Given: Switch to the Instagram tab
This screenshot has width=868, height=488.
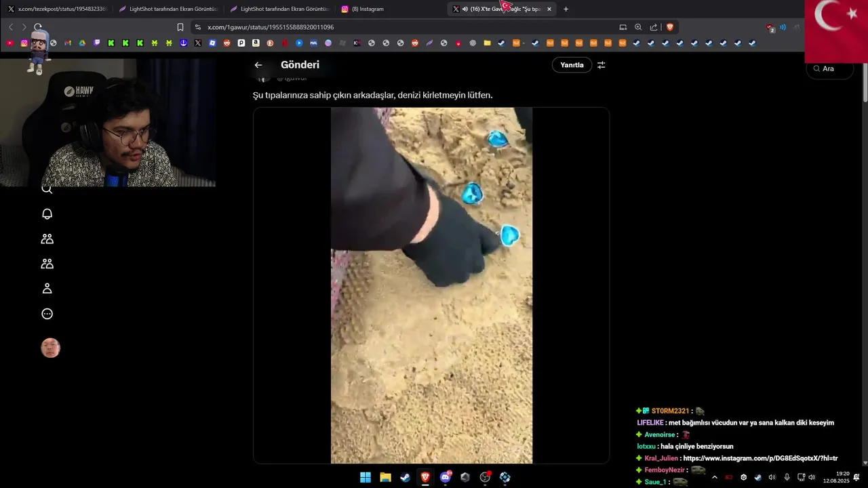Looking at the screenshot, I should click(x=389, y=9).
